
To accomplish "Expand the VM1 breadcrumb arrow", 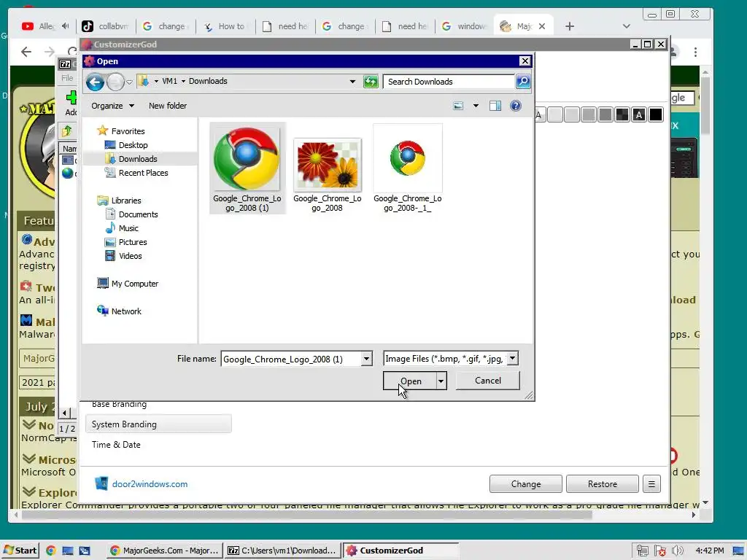I will tap(183, 82).
